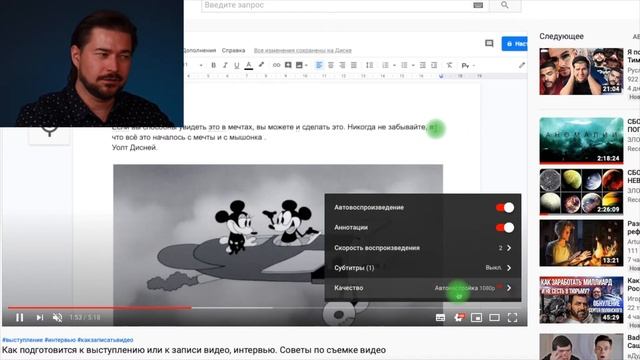The width and height of the screenshot is (640, 360).
Task: Insert an image in Docs
Action: 299,65
